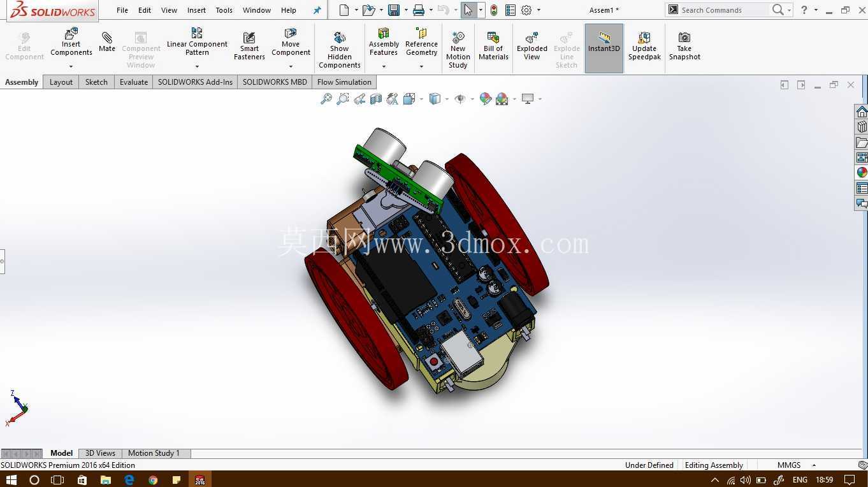The image size is (868, 487).
Task: Expand Linear Component Pattern dropdown arrow
Action: pos(197,66)
